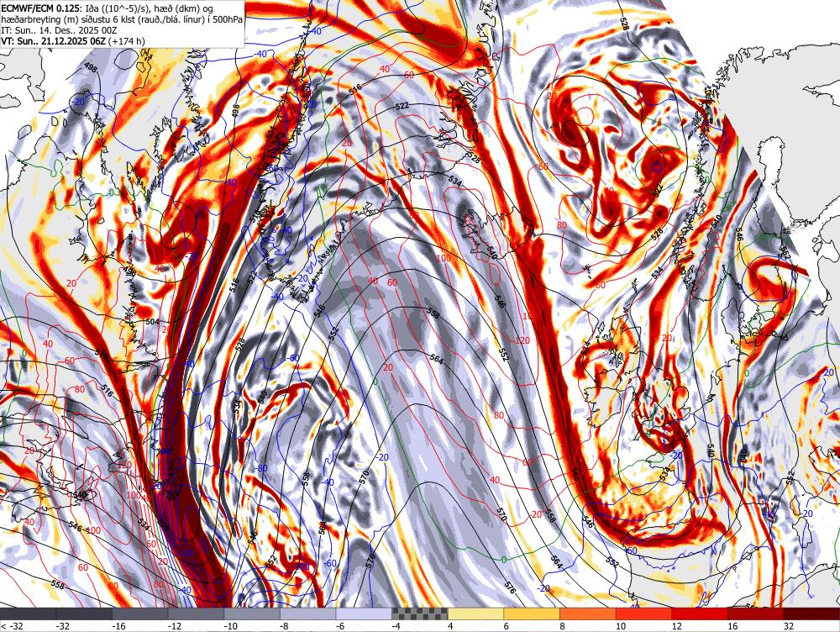
Task: Click the '16' legend scale label
Action: click(x=732, y=626)
